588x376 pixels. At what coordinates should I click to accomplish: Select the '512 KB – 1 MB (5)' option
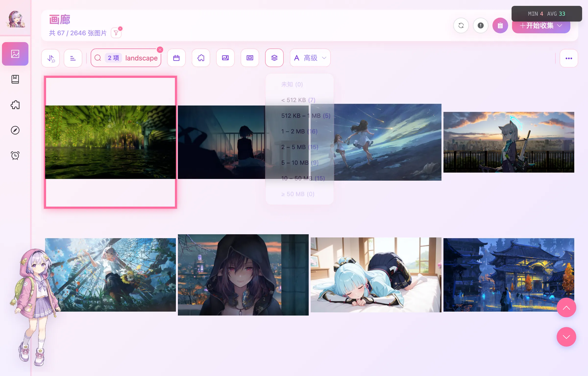pyautogui.click(x=300, y=116)
